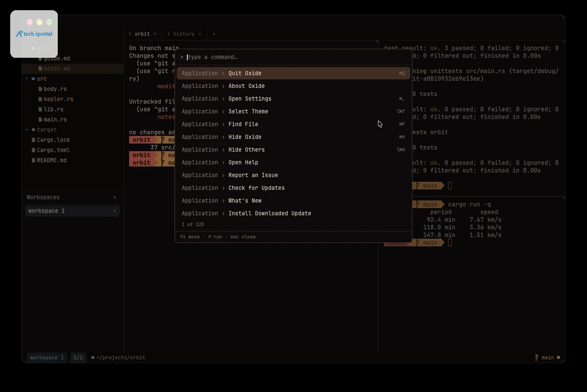587x392 pixels.
Task: Click the file icon beside main.rs
Action: [x=40, y=120]
